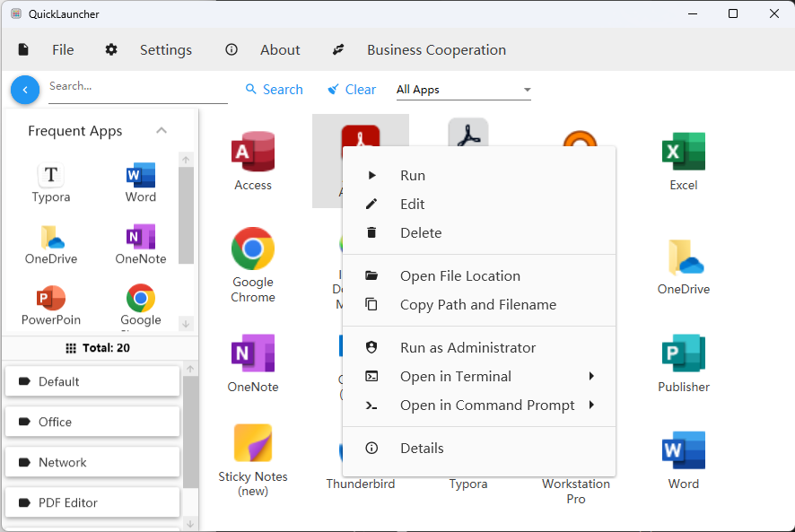Click the Workstation Pro app label

pyautogui.click(x=576, y=491)
